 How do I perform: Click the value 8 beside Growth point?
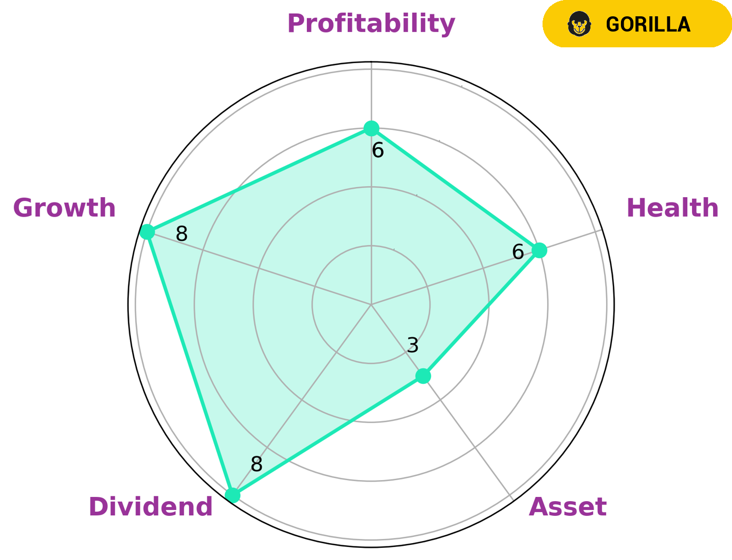[182, 234]
